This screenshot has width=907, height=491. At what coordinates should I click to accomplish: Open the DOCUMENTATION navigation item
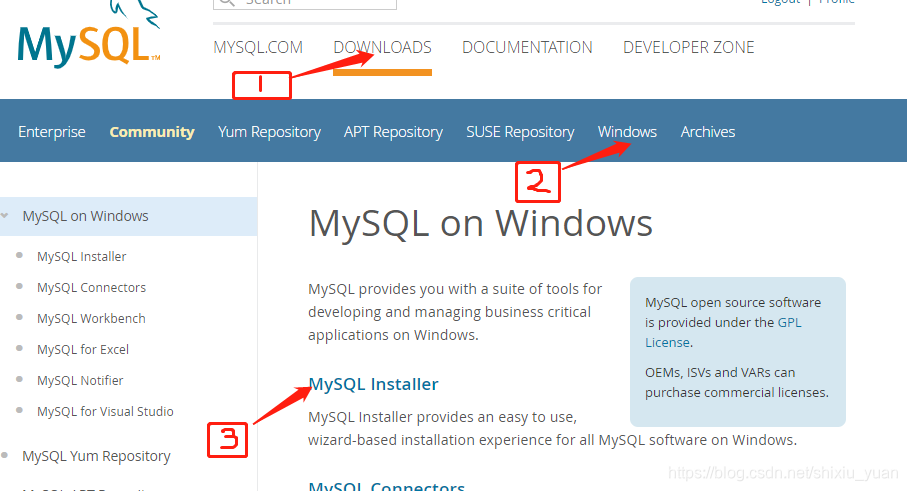pyautogui.click(x=527, y=47)
